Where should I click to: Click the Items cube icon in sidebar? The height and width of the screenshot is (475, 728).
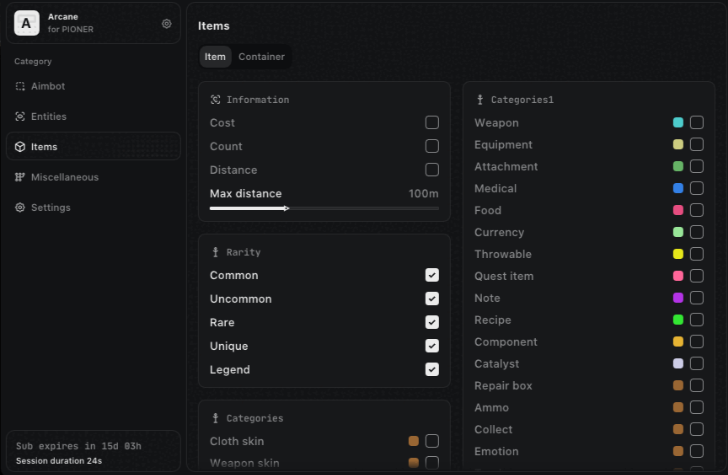pyautogui.click(x=20, y=147)
